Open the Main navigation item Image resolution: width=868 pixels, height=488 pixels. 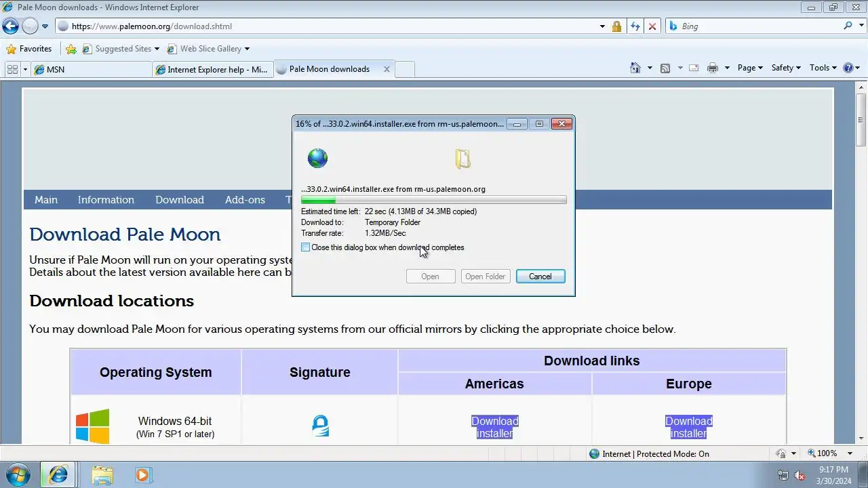tap(46, 200)
